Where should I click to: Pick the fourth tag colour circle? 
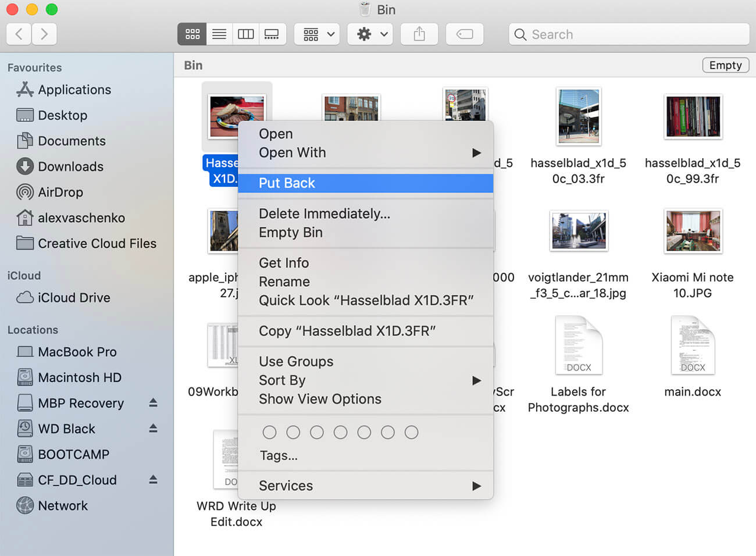(x=341, y=432)
